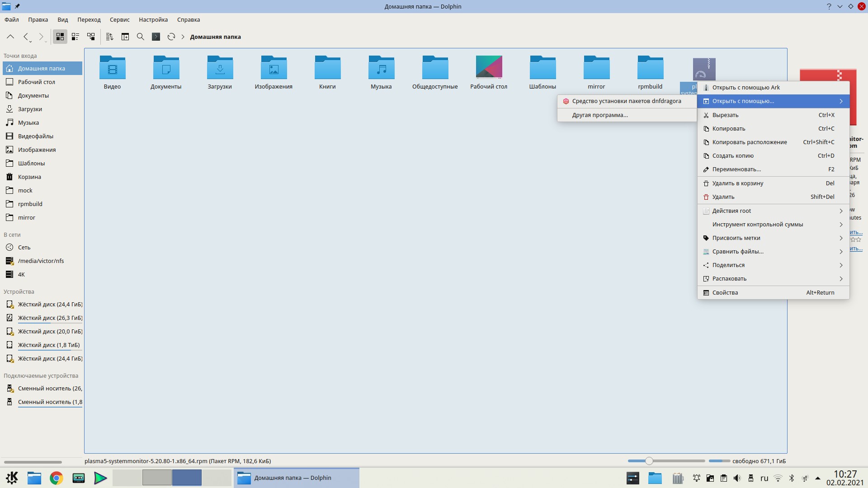Open the embedded terminal panel icon

pos(156,37)
